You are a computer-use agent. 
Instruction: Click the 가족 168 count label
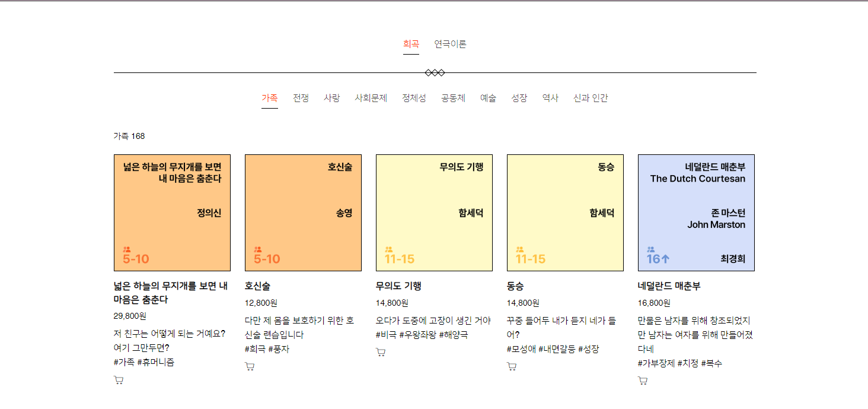(x=129, y=136)
